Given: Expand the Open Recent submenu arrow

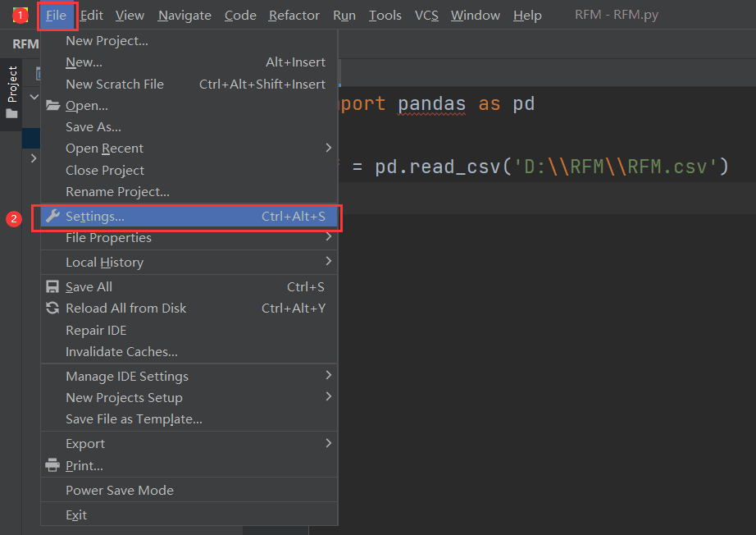Looking at the screenshot, I should click(x=328, y=149).
